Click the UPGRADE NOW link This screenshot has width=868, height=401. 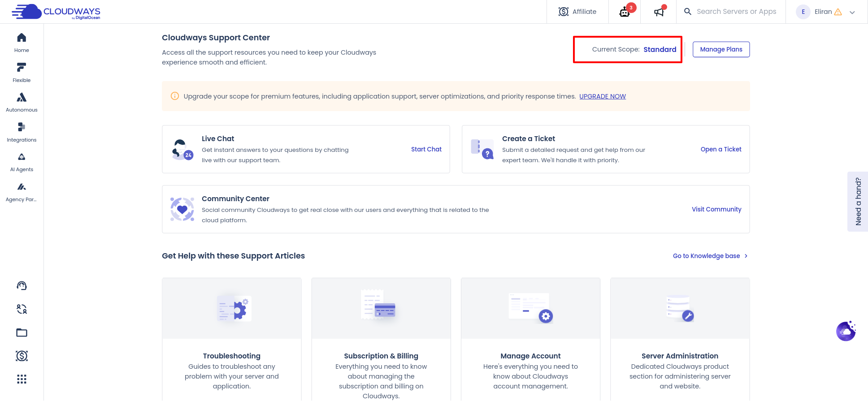point(603,96)
